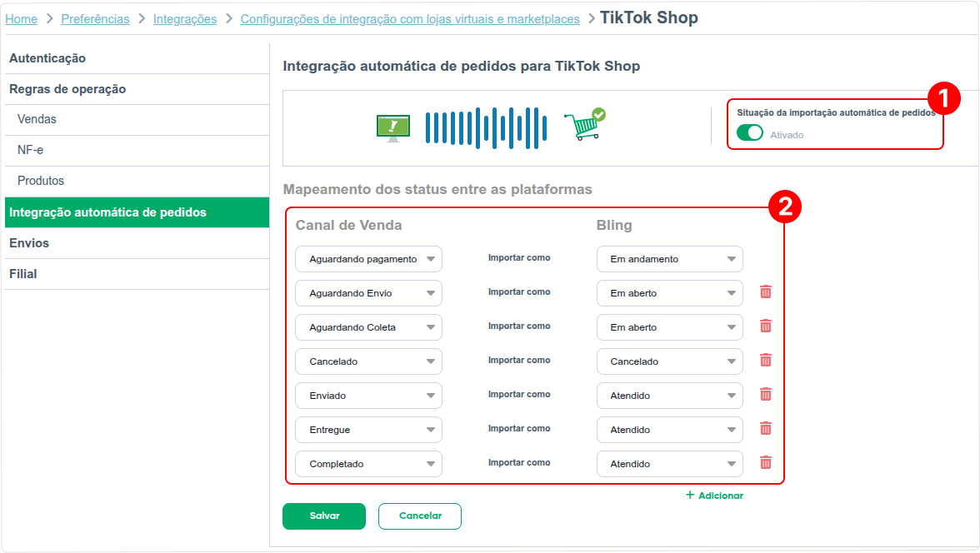Open the Entregue channel status dropdown

[368, 430]
